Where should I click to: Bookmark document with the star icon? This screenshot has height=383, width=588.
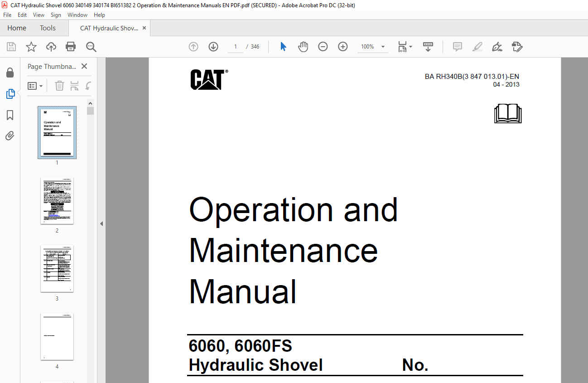tap(31, 47)
